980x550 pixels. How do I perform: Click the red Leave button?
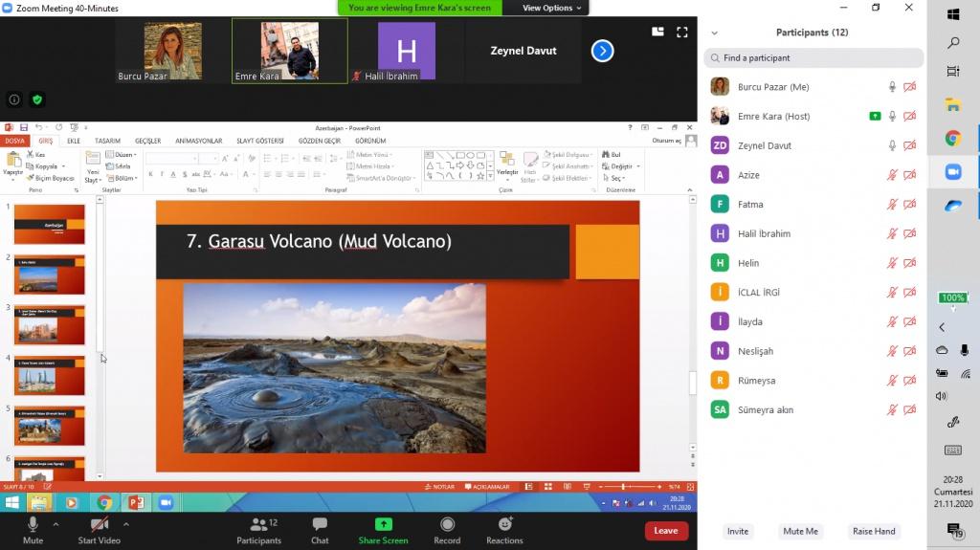pos(665,531)
